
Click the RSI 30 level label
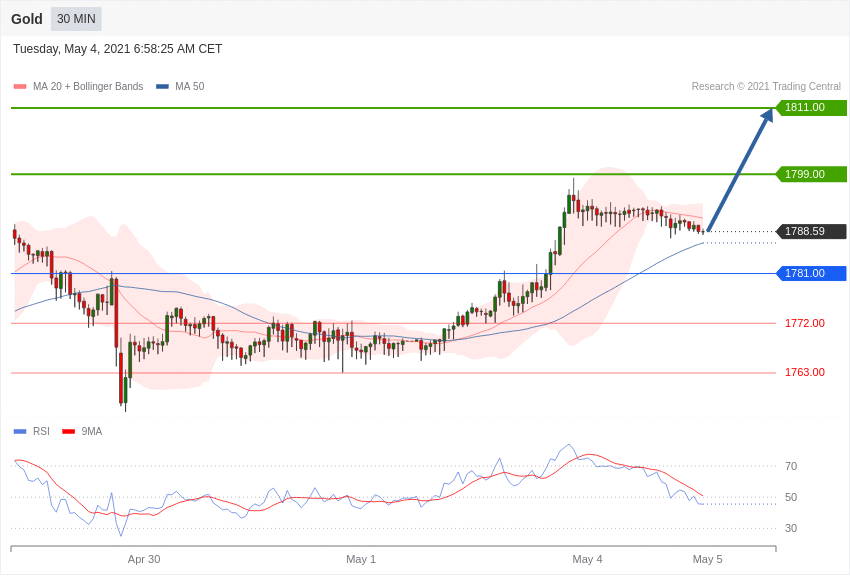click(791, 528)
